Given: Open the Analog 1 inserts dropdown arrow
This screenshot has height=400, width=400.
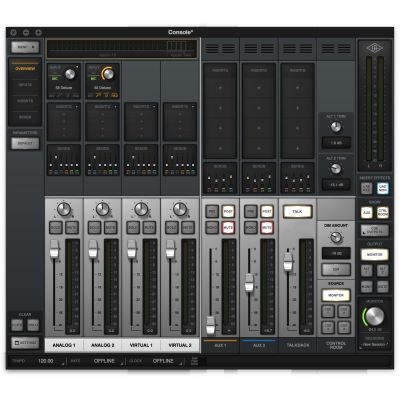Looking at the screenshot, I should tap(76, 107).
